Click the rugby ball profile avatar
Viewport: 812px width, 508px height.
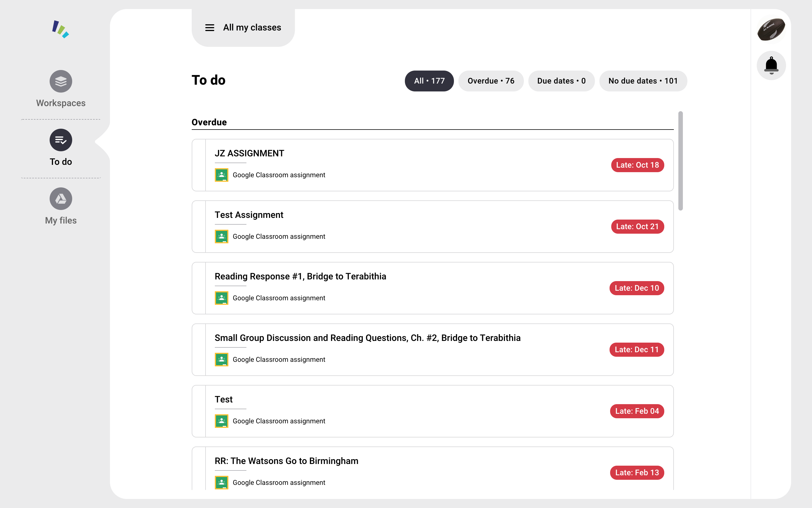coord(771,29)
